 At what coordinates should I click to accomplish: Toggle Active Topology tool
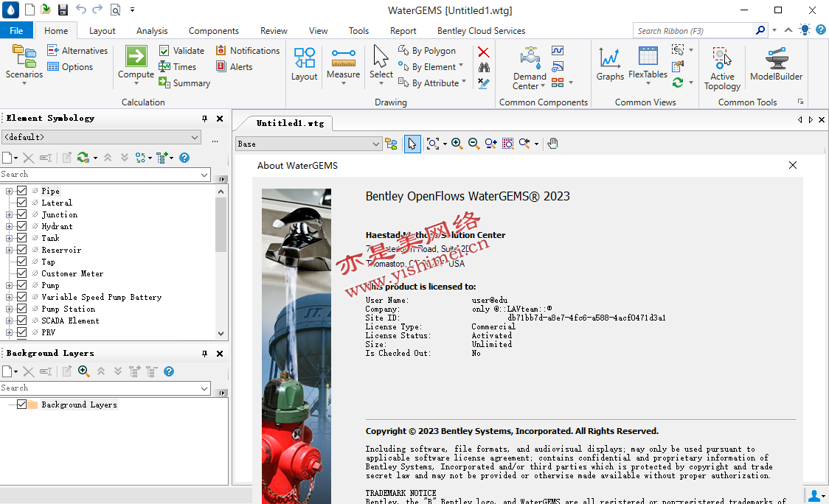722,68
